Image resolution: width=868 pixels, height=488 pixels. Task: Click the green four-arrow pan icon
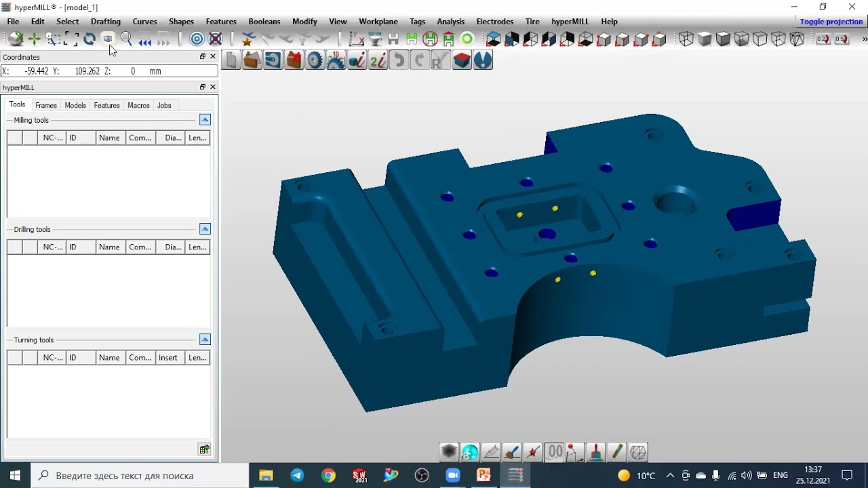tap(34, 39)
